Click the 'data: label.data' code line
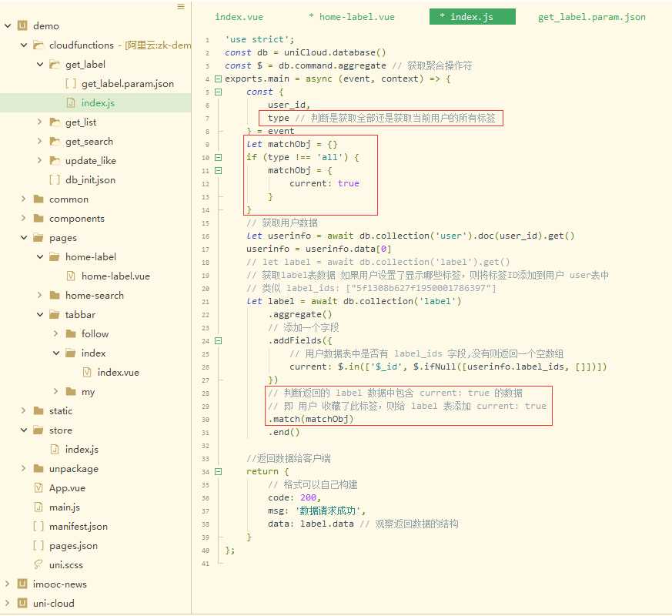The height and width of the screenshot is (616, 672). click(311, 524)
